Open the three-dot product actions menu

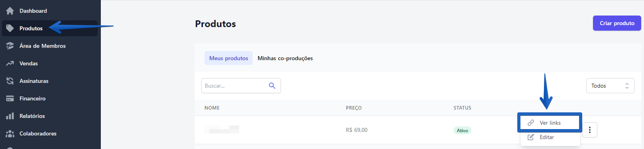coord(590,130)
